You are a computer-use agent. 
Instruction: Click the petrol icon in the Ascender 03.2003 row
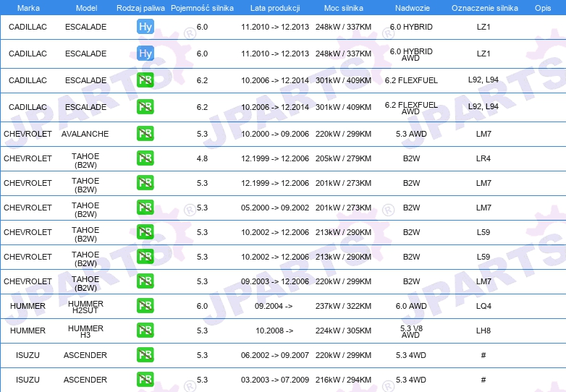145,380
